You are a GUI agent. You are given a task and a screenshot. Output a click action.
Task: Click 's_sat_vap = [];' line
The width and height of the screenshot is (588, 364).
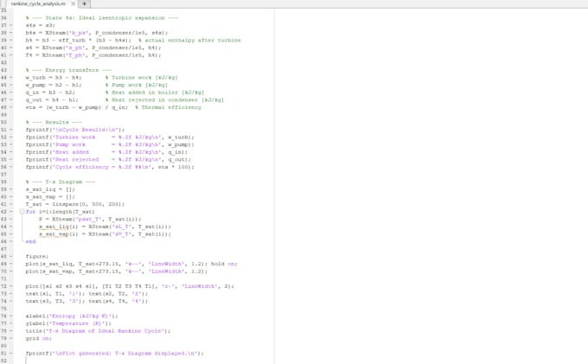pyautogui.click(x=50, y=197)
